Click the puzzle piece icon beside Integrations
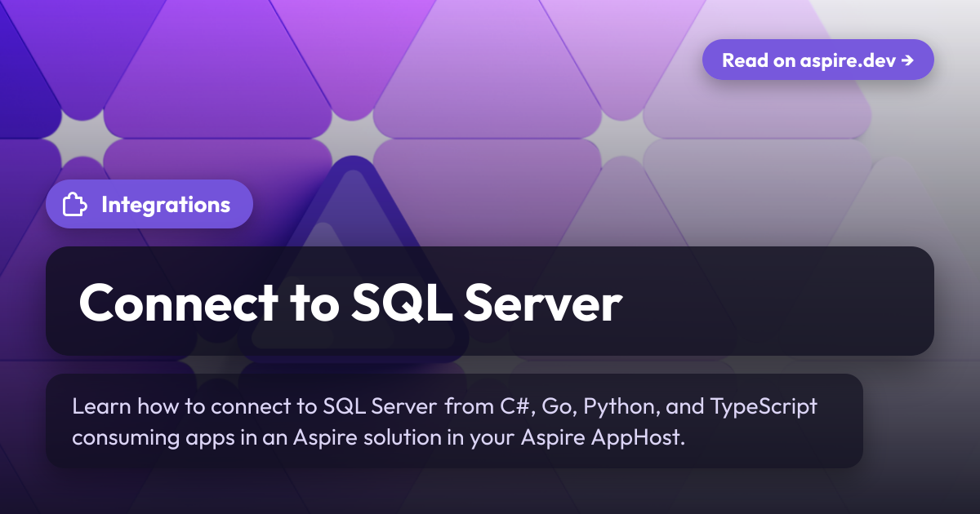The image size is (980, 514). click(x=75, y=205)
